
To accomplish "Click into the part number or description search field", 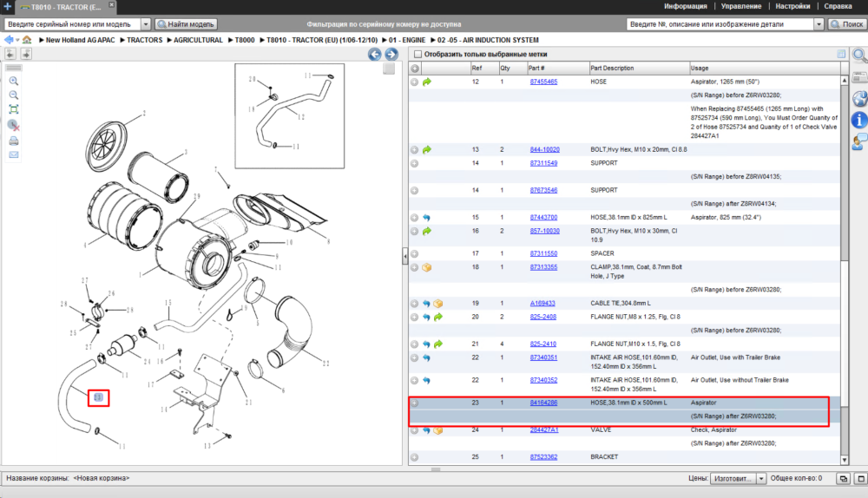I will 720,24.
